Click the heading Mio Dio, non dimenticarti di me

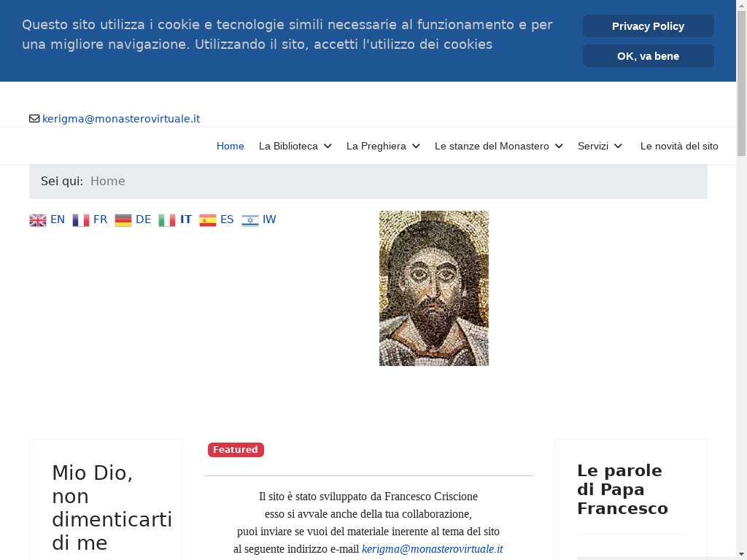112,507
